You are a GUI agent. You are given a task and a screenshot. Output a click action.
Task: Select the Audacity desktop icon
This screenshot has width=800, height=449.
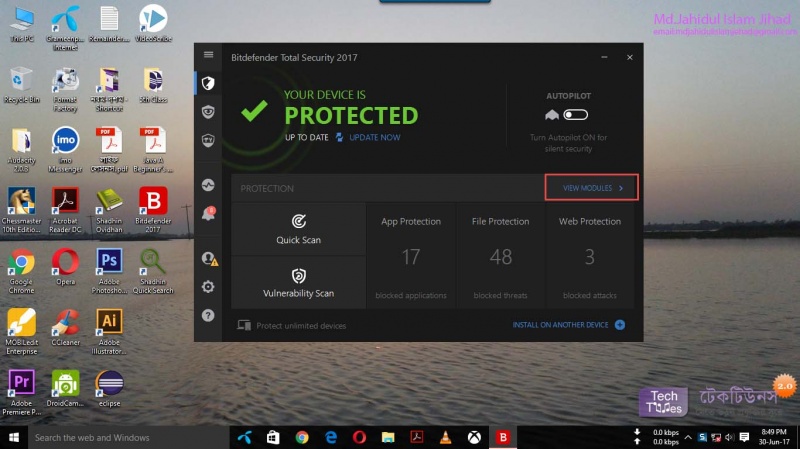point(21,149)
